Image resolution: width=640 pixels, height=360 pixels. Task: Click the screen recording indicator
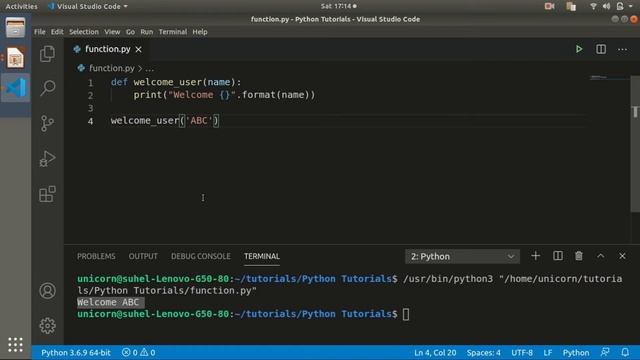[x=549, y=6]
